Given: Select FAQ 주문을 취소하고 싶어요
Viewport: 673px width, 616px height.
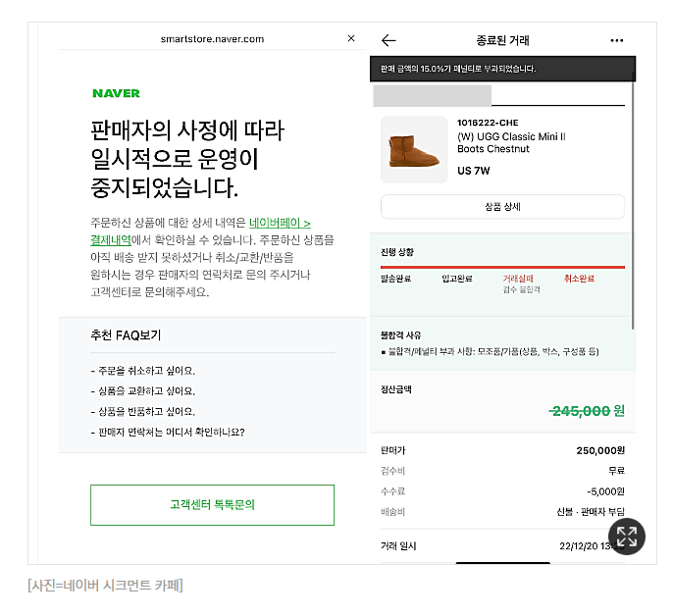Looking at the screenshot, I should click(x=143, y=371).
